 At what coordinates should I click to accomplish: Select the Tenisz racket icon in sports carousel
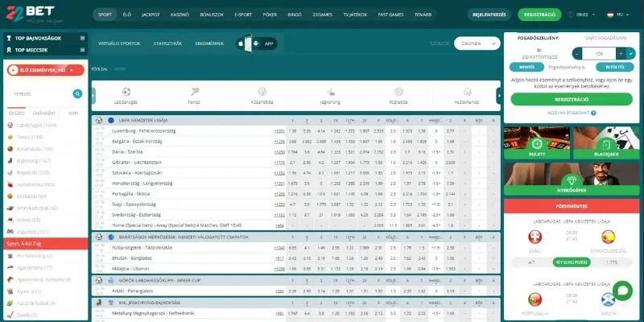coord(194,93)
